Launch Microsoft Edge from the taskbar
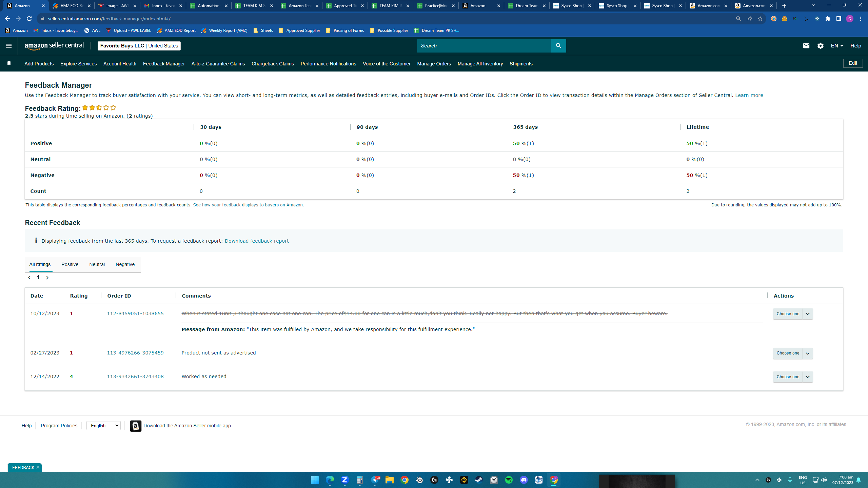 pyautogui.click(x=330, y=480)
